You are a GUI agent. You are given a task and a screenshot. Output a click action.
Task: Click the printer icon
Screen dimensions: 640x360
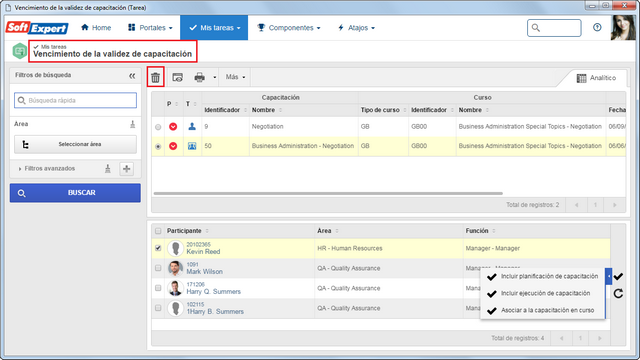tap(200, 77)
